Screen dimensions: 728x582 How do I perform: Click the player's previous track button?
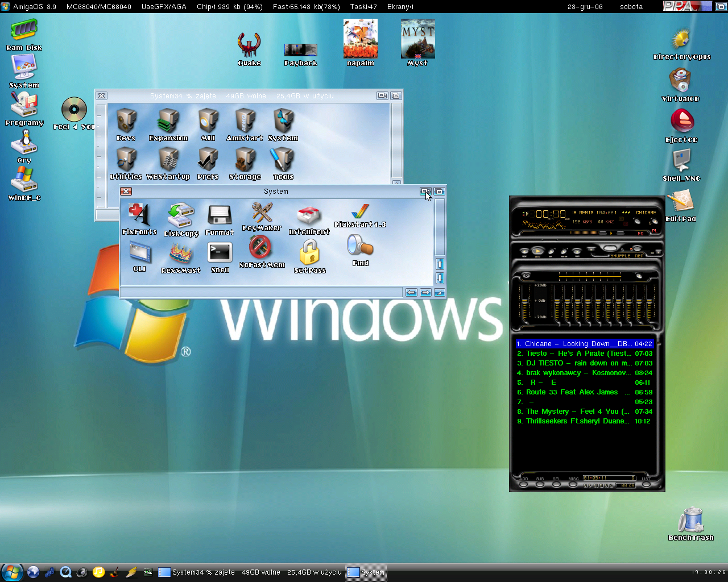click(524, 251)
